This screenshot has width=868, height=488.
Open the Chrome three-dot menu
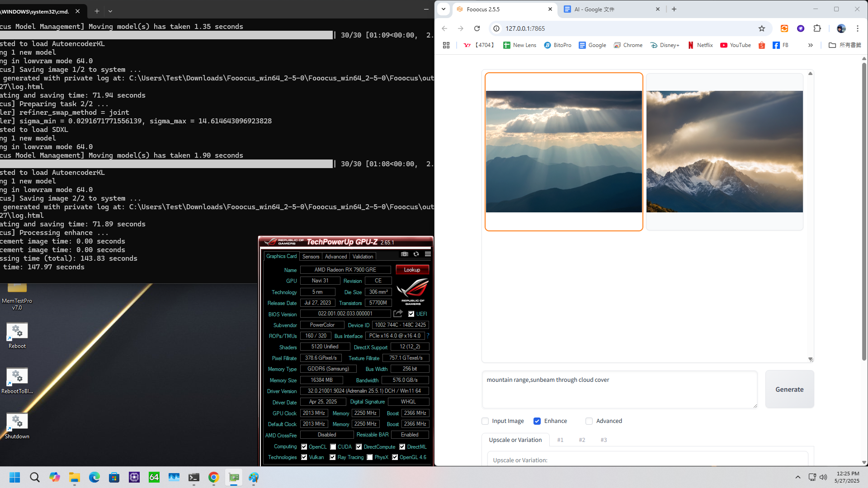(858, 28)
